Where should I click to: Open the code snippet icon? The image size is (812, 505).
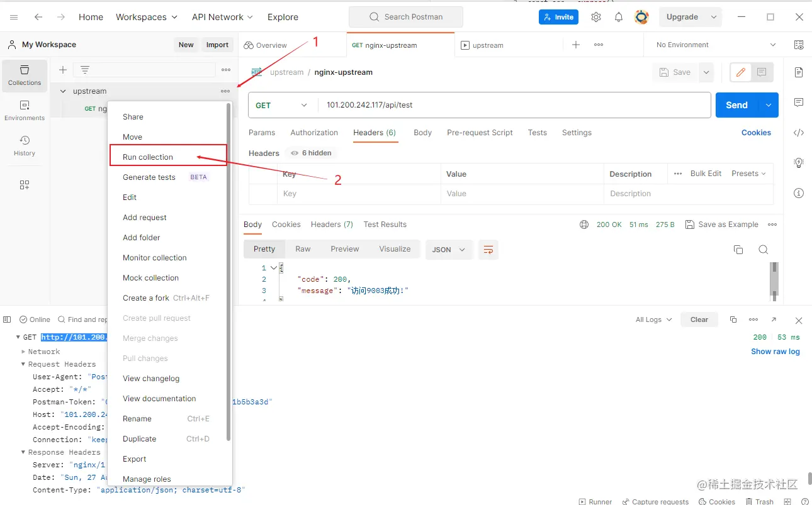(799, 133)
